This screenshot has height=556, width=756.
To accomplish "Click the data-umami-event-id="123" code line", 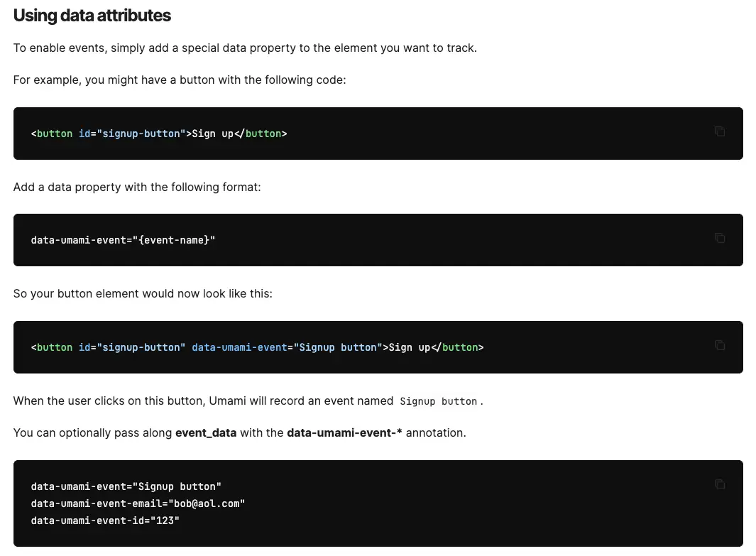I will point(105,520).
